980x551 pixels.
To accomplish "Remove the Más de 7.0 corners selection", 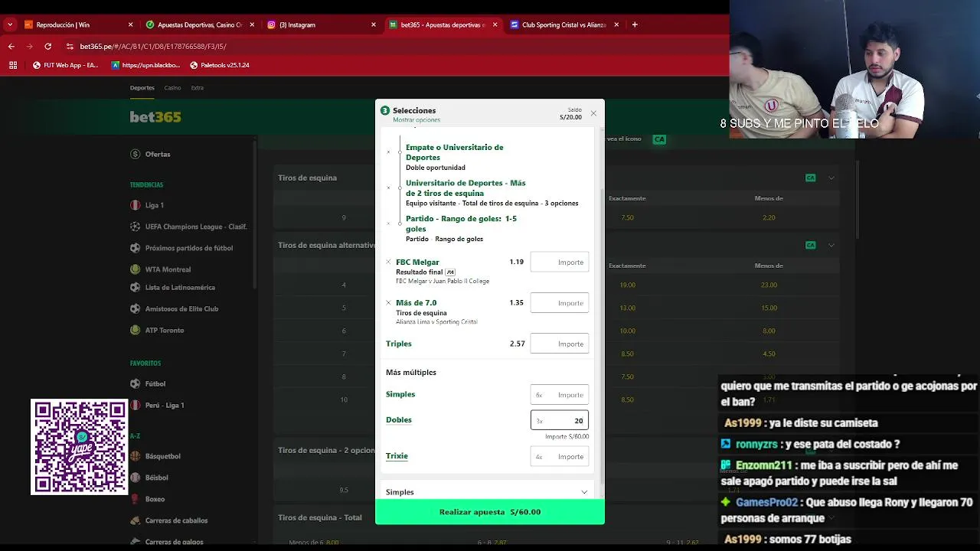I will point(388,303).
